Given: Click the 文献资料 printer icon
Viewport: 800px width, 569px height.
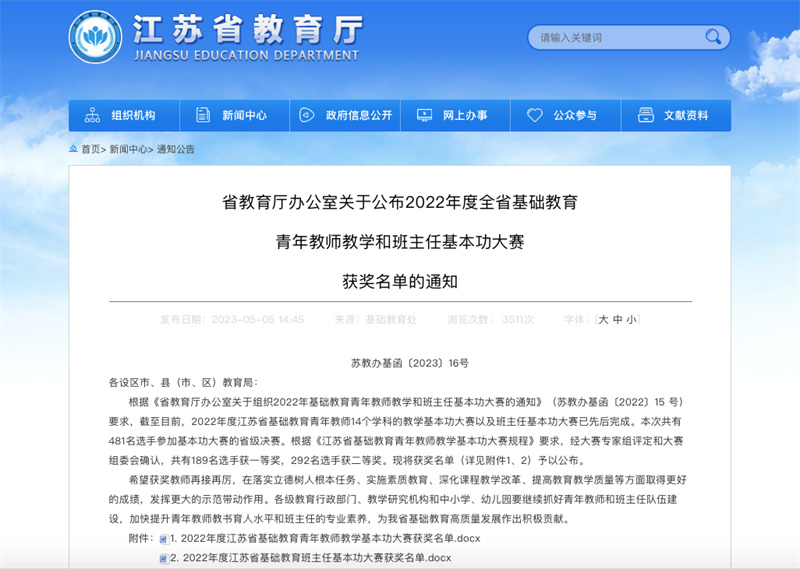Looking at the screenshot, I should 646,115.
